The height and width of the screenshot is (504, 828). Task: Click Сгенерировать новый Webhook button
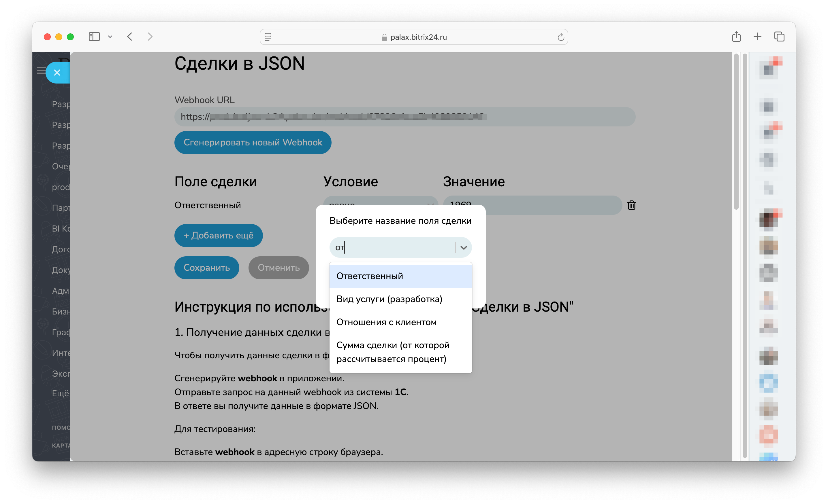pos(253,142)
